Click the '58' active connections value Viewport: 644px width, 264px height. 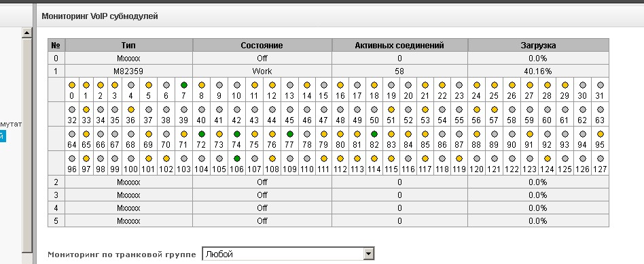[x=399, y=71]
